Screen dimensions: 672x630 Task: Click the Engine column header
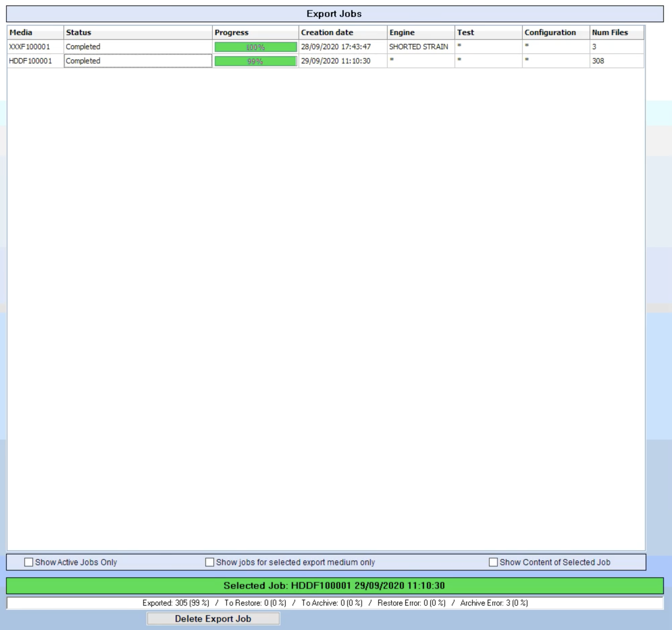click(420, 32)
